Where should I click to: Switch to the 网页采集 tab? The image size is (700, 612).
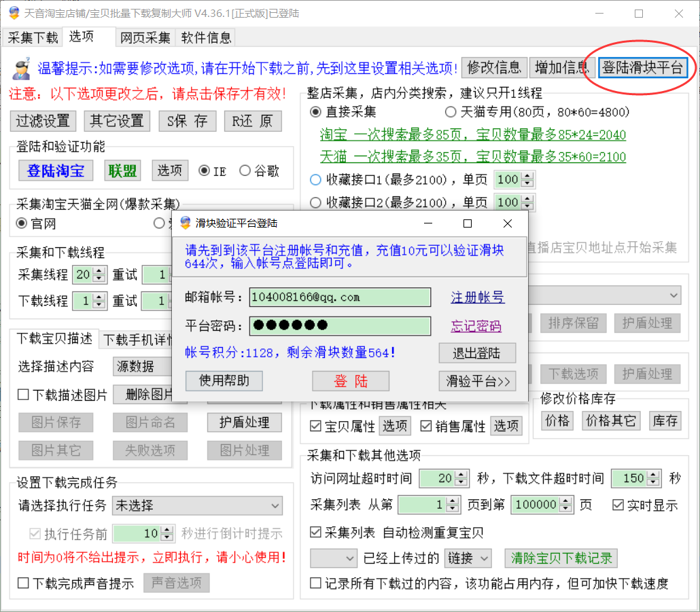point(145,37)
